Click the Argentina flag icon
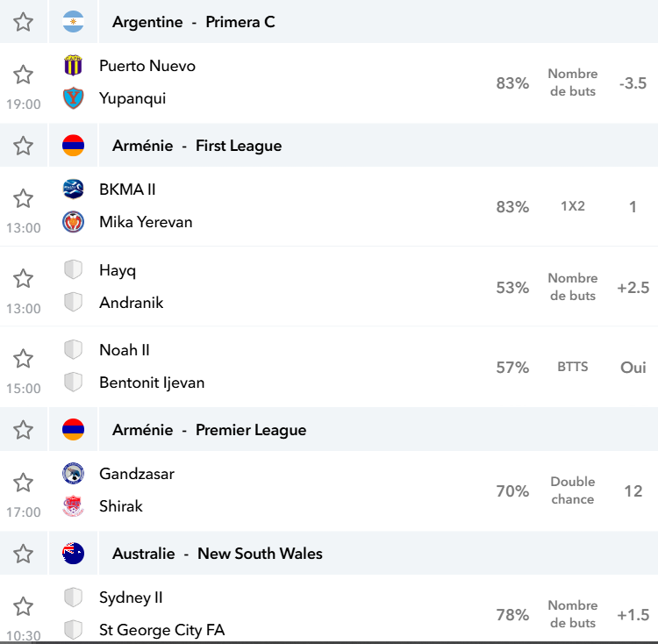658x644 pixels. coord(73,22)
